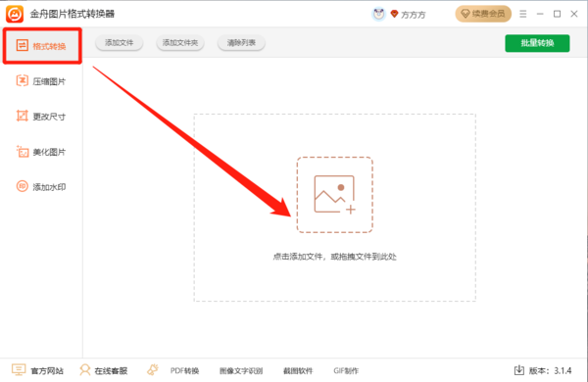The image size is (588, 382).
Task: Open the 压缩图片 sidebar tab
Action: click(x=41, y=81)
